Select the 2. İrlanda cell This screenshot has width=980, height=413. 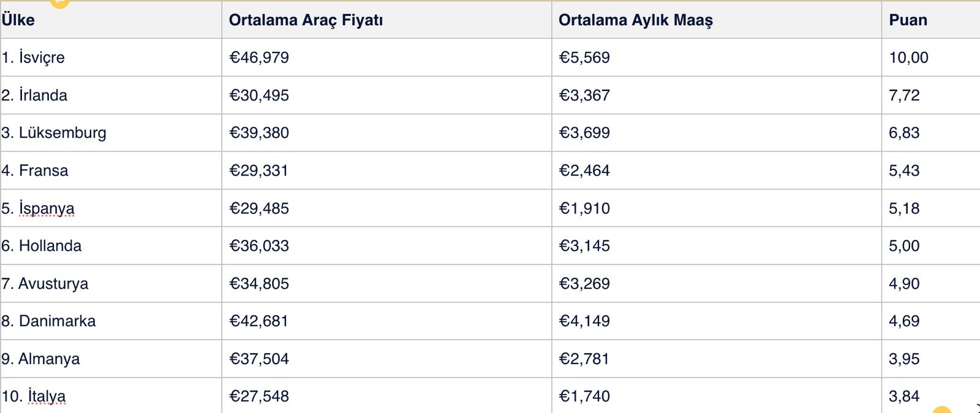[x=111, y=95]
